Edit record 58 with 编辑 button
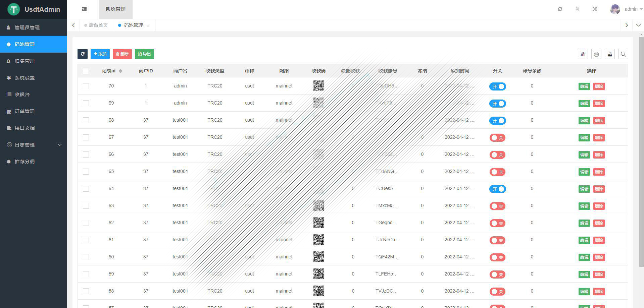Image resolution: width=644 pixels, height=308 pixels. (x=584, y=292)
